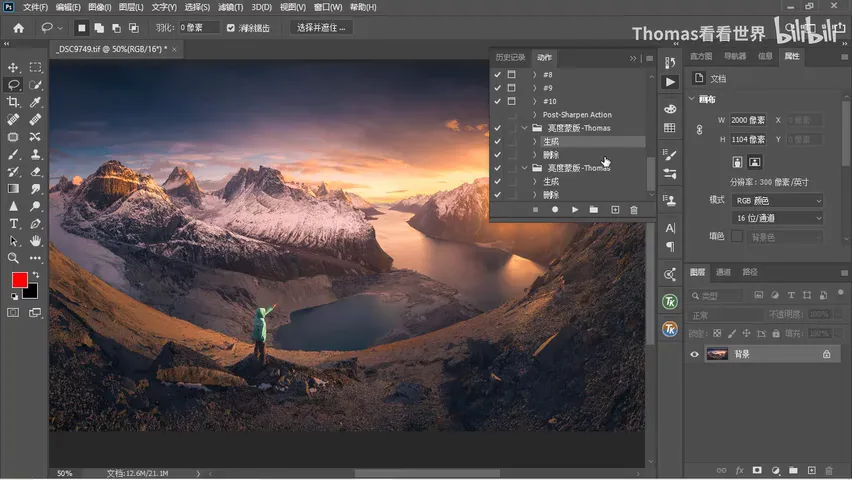Toggle the checkmark for action #8
Viewport: 852px width, 480px height.
coord(497,74)
